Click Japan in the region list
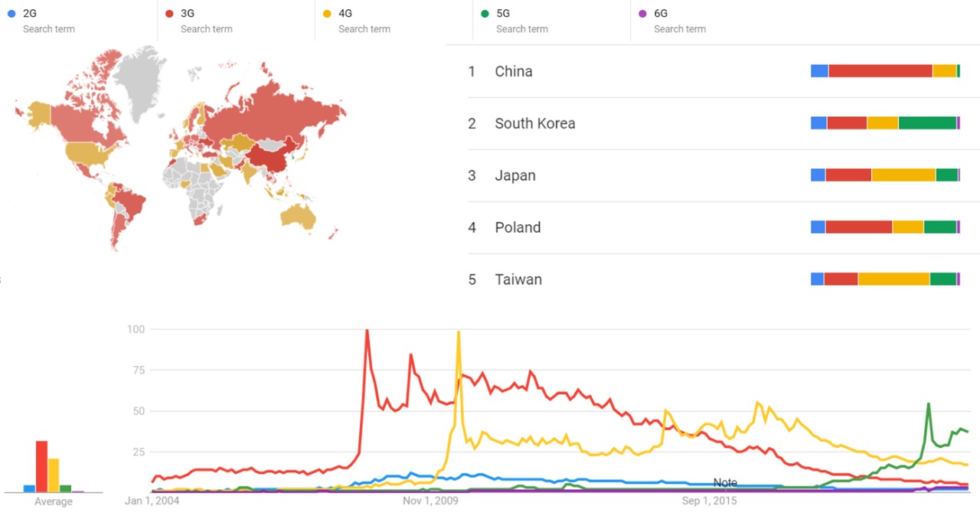 pyautogui.click(x=514, y=175)
